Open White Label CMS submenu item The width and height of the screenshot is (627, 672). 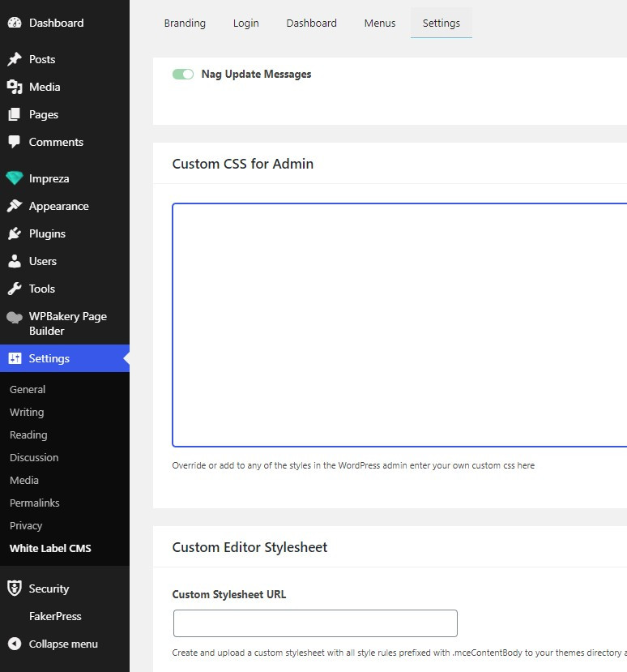50,549
